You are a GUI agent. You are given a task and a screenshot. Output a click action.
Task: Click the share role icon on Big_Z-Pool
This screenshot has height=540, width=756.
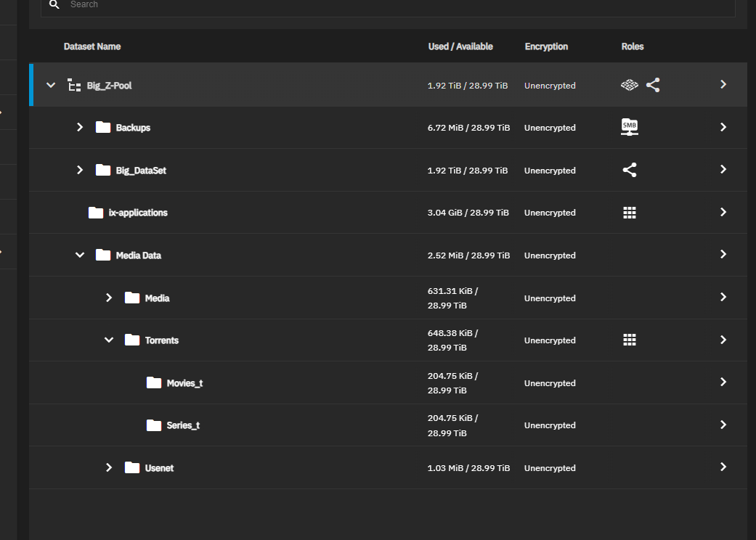click(653, 85)
